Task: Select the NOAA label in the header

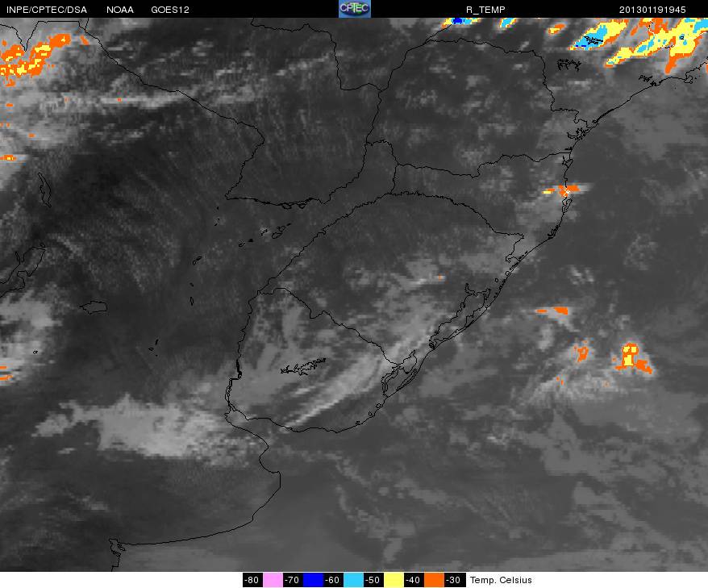Action: (x=120, y=10)
